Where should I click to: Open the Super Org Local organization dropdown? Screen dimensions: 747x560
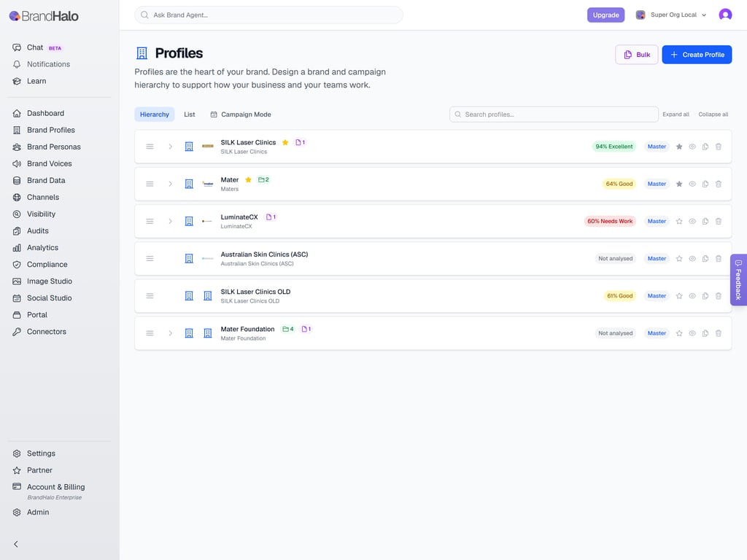coord(671,15)
